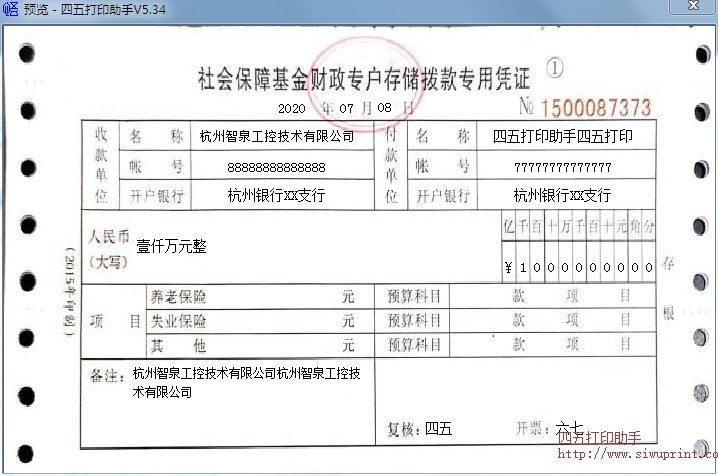Click the voucher number 1500087373

pyautogui.click(x=596, y=107)
